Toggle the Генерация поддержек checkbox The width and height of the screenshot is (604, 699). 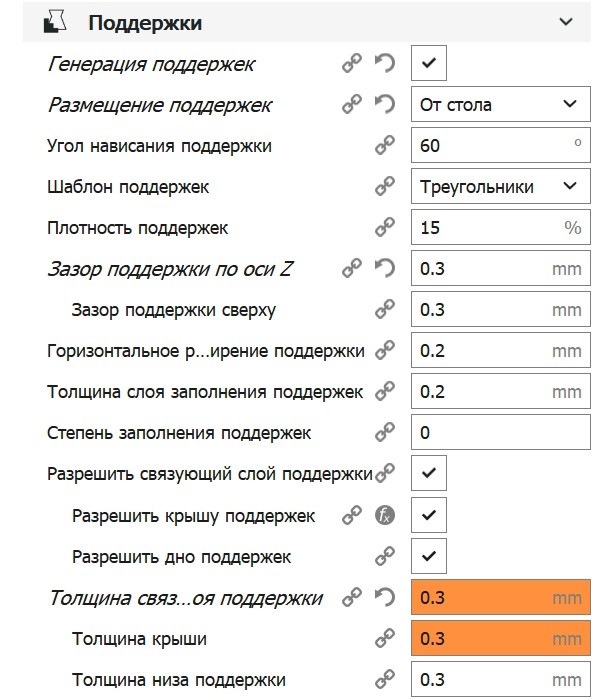(428, 64)
